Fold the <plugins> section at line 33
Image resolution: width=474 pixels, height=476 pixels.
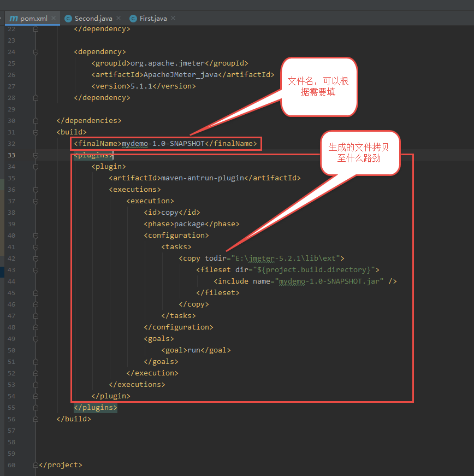36,155
